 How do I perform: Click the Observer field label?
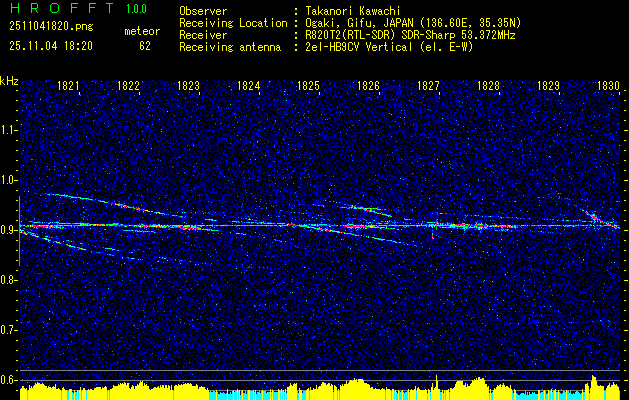(203, 11)
